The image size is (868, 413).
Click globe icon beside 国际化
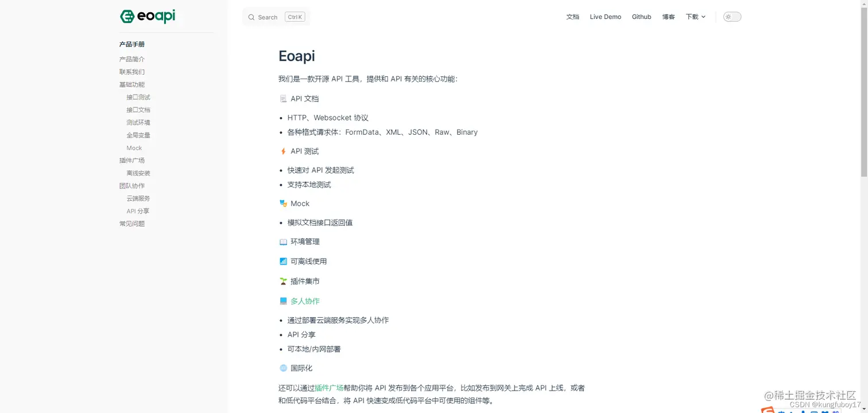click(x=283, y=368)
